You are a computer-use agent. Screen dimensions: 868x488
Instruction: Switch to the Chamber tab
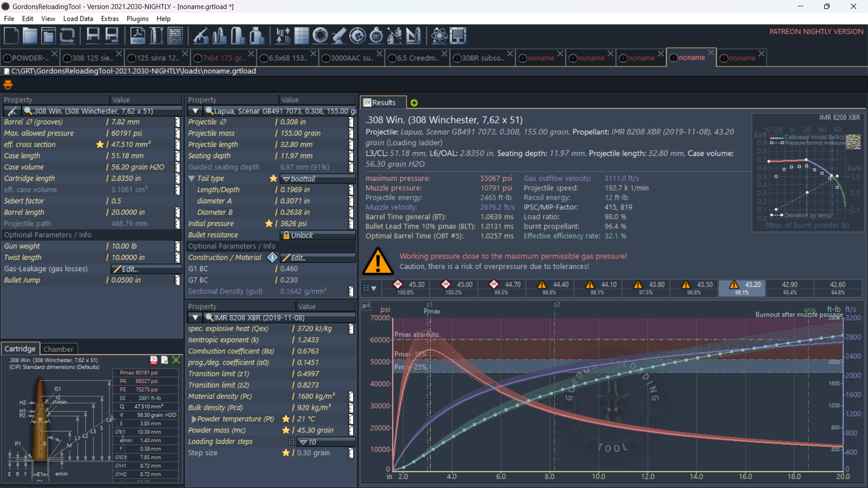(58, 349)
